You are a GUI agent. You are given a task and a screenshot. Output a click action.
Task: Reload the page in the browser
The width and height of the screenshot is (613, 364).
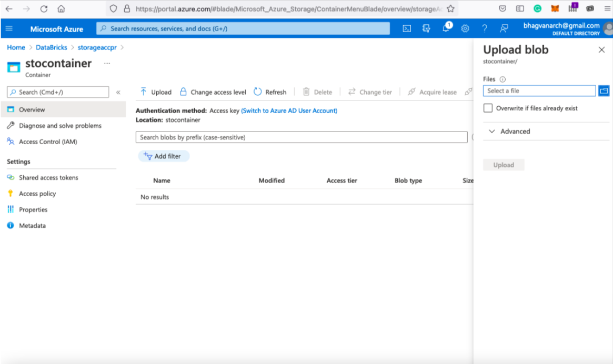point(44,8)
